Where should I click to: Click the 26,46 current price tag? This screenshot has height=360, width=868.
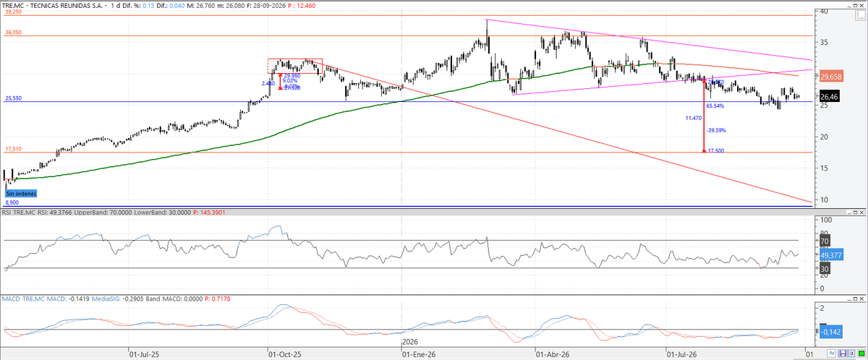tap(830, 95)
